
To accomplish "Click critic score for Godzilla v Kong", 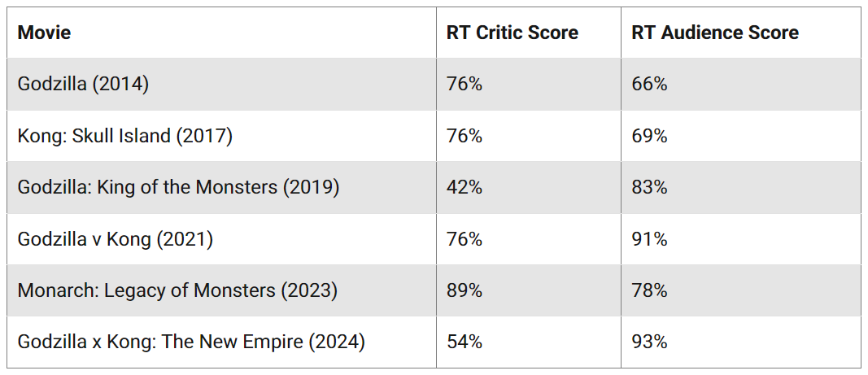I will click(x=464, y=239).
